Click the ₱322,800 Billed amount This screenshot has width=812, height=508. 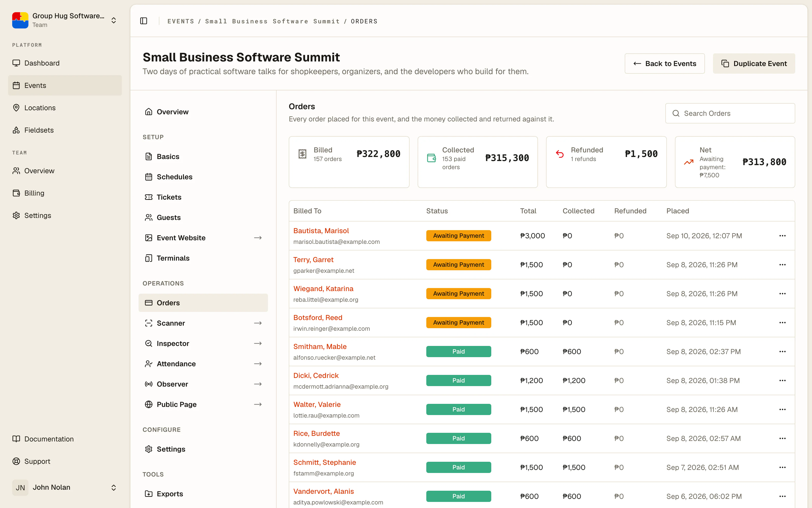coord(378,154)
